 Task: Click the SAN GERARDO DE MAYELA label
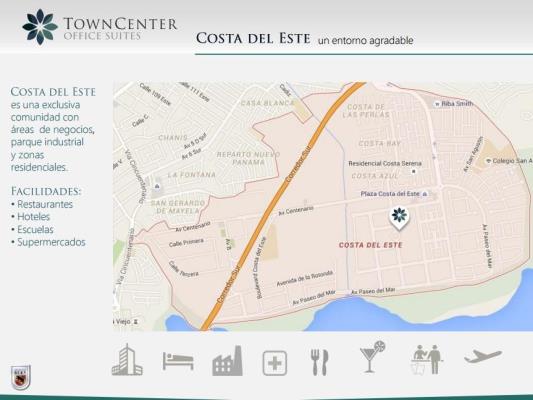point(177,207)
